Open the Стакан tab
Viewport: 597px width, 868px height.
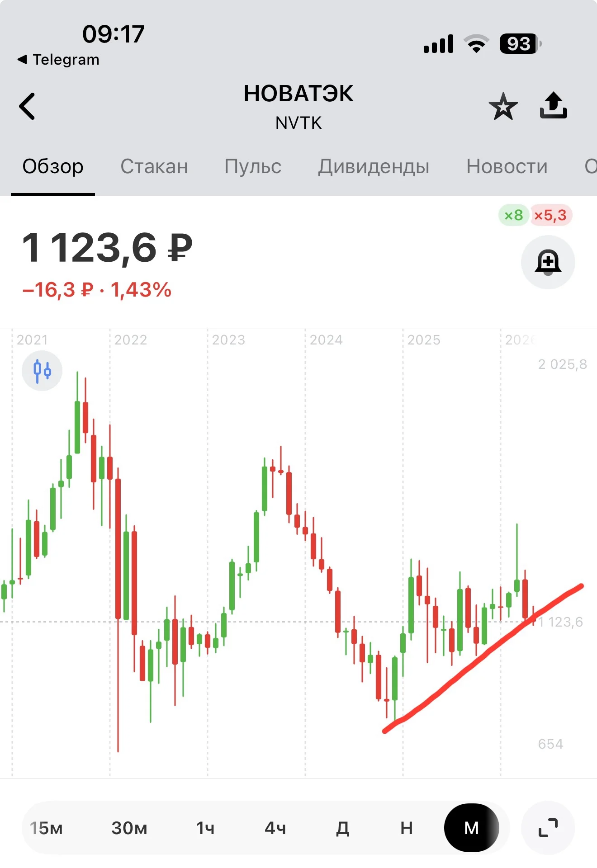tap(154, 166)
